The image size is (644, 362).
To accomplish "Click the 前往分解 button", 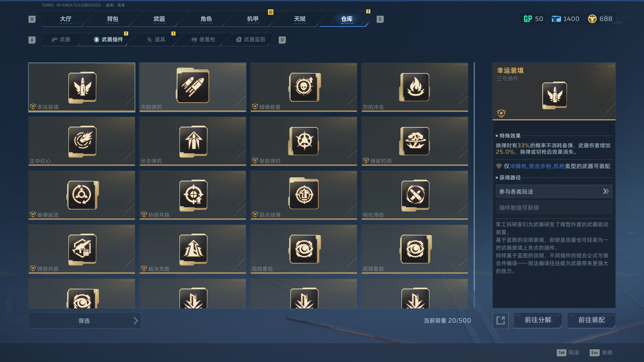I will 538,320.
